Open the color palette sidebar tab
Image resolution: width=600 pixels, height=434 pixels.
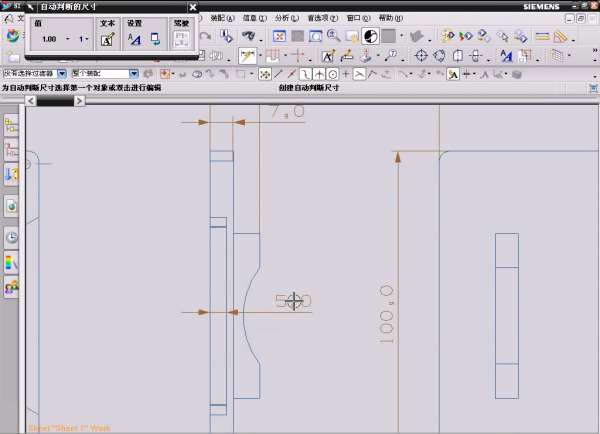pos(11,262)
